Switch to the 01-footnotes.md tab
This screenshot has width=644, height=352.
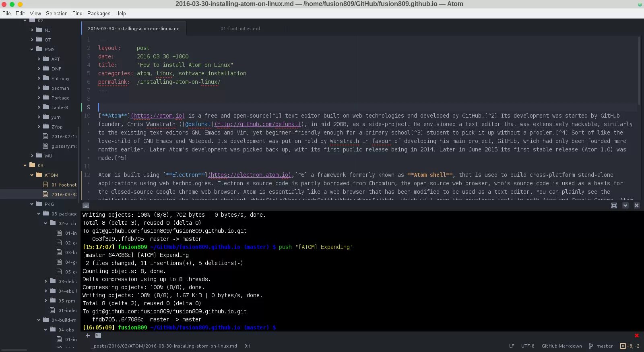click(x=240, y=29)
